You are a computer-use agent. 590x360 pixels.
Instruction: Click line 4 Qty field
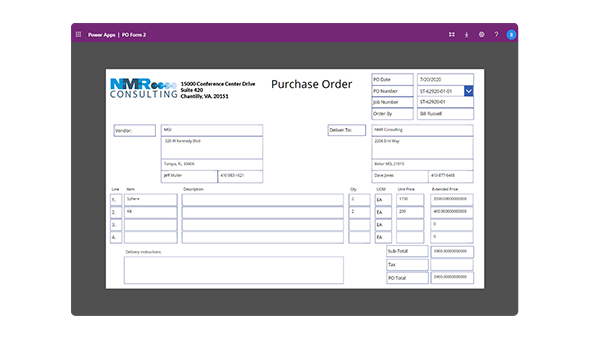(x=359, y=237)
